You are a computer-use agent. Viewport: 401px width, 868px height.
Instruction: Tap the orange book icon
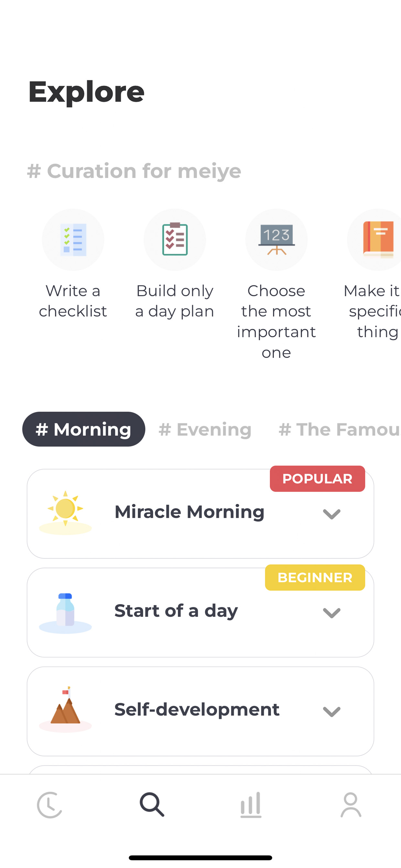click(x=378, y=240)
